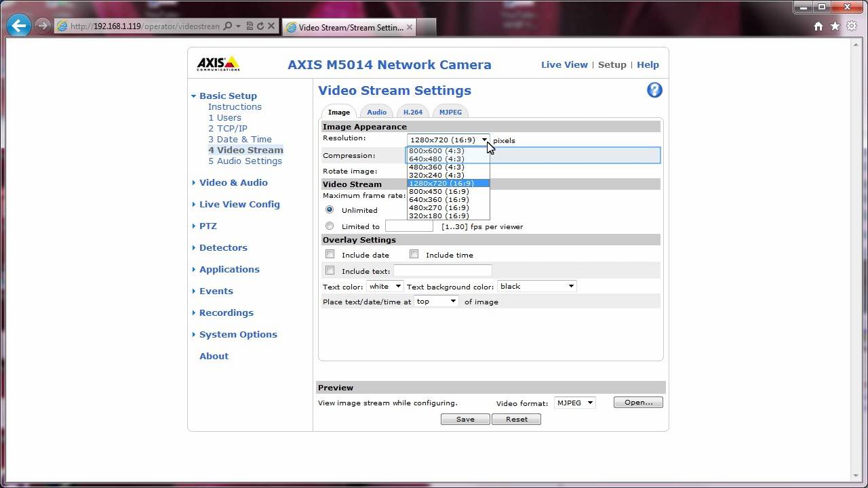The height and width of the screenshot is (488, 868).
Task: Open the 3 Date & Time link
Action: (x=240, y=139)
